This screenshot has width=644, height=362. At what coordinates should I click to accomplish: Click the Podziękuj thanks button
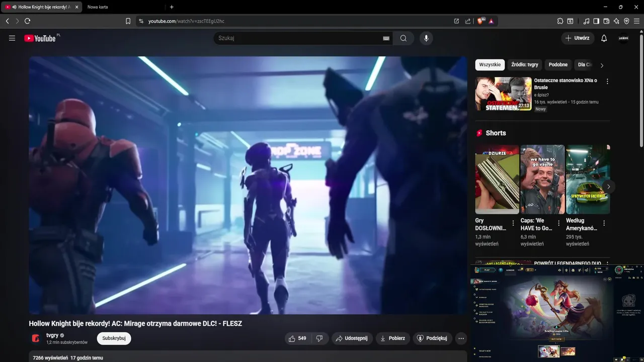point(433,338)
